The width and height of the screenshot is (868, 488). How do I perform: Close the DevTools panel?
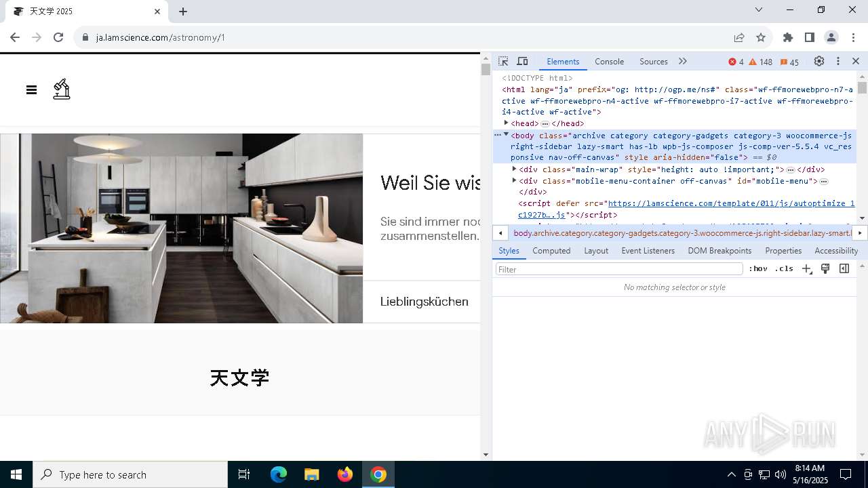coord(856,61)
